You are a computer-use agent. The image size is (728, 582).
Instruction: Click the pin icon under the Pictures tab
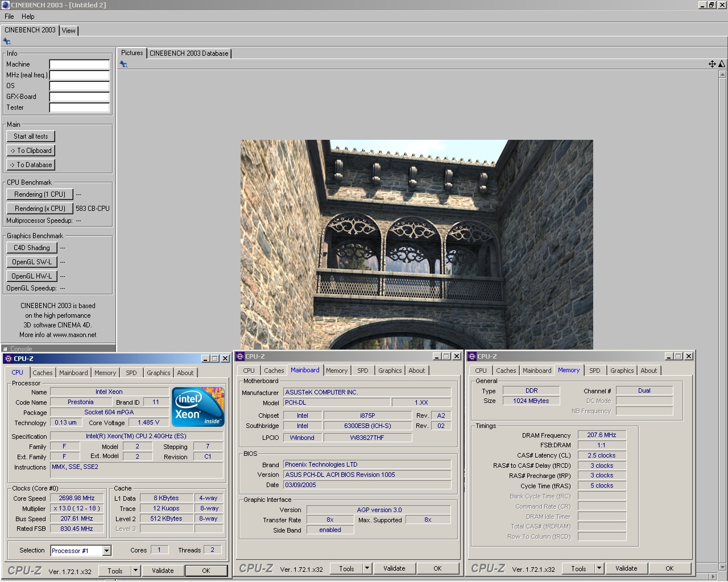coord(123,64)
